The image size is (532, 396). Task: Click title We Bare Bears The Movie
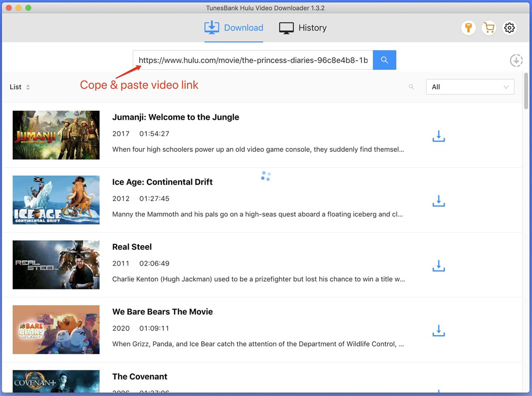click(x=162, y=311)
